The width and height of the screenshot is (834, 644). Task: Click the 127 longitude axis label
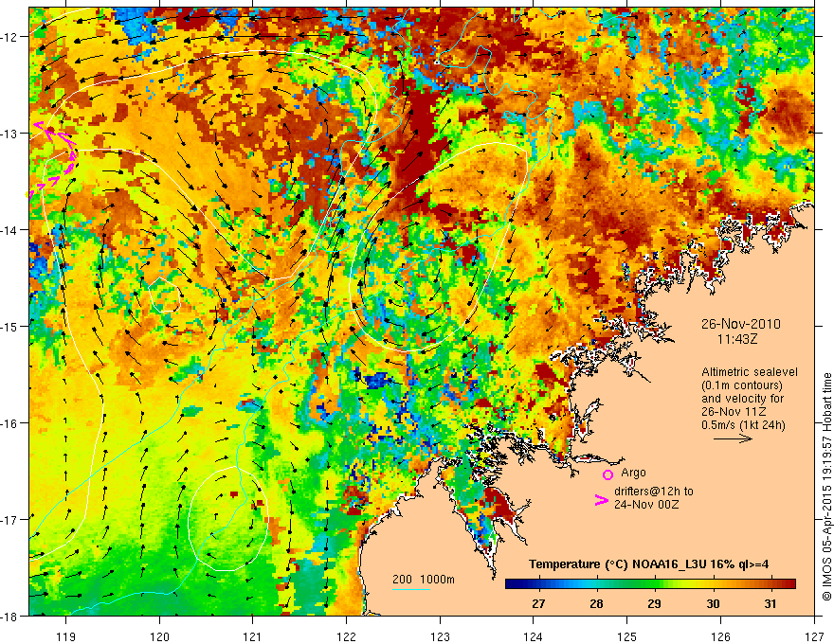(x=814, y=636)
